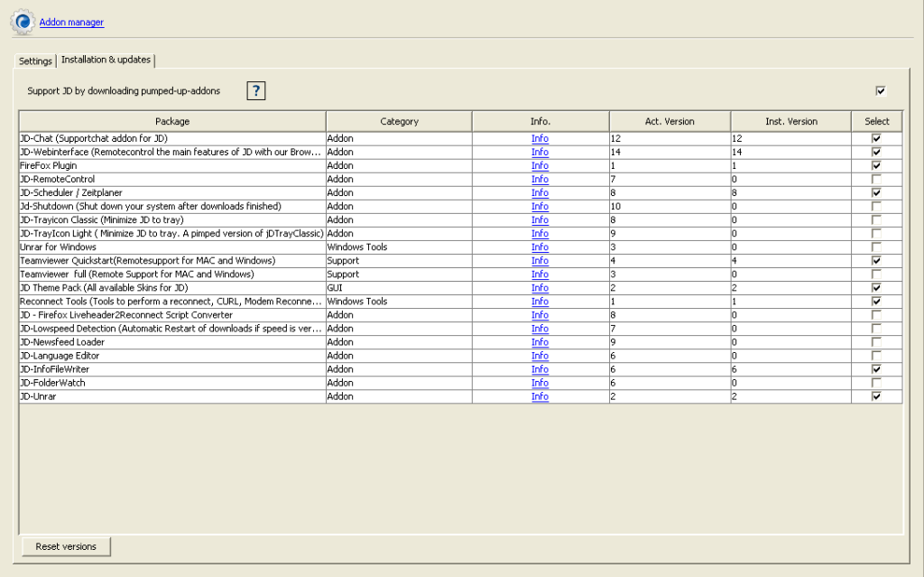
Task: Select the JD-FolderWatch package name cell
Action: [x=172, y=383]
